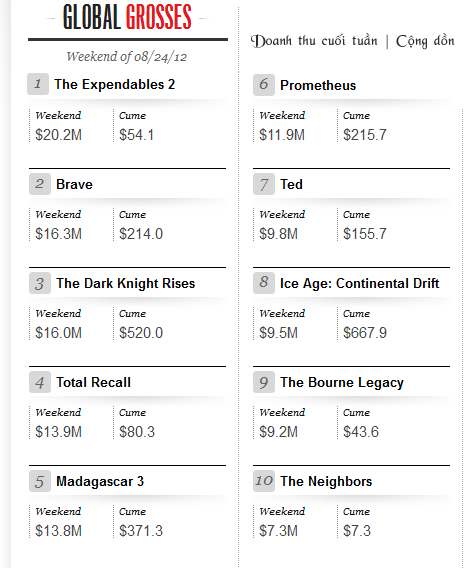Click rank badge 6 beside Prometheus
Screen dimensions: 468x568
(x=264, y=85)
